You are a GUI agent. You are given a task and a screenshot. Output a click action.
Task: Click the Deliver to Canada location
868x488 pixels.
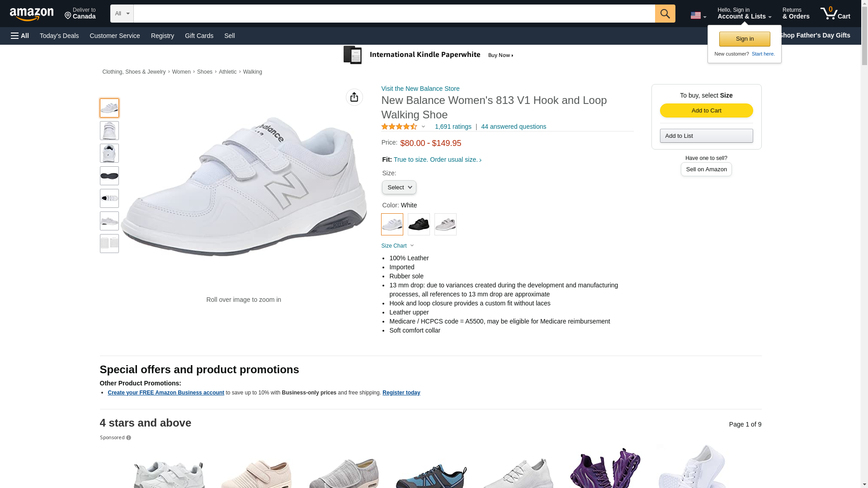tap(80, 14)
